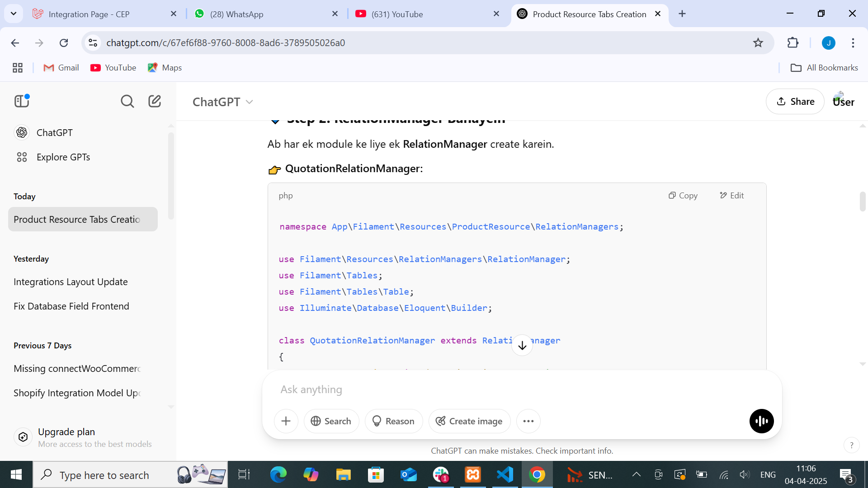
Task: Open the User profile avatar menu
Action: (843, 102)
